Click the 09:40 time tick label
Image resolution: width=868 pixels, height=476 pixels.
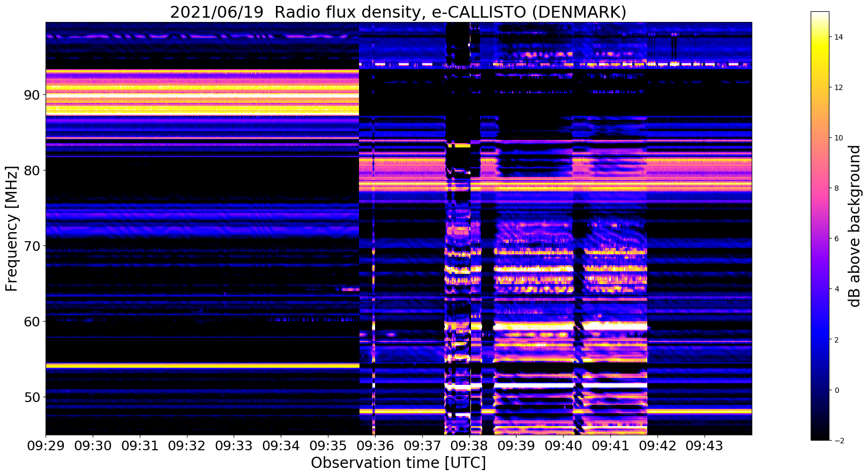click(x=564, y=445)
